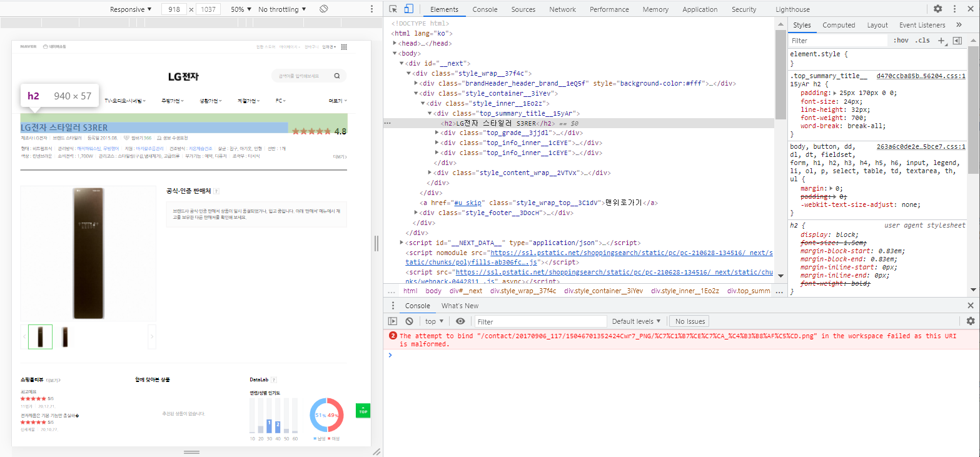Click the new style rule plus icon
This screenshot has height=457, width=980.
pyautogui.click(x=941, y=41)
